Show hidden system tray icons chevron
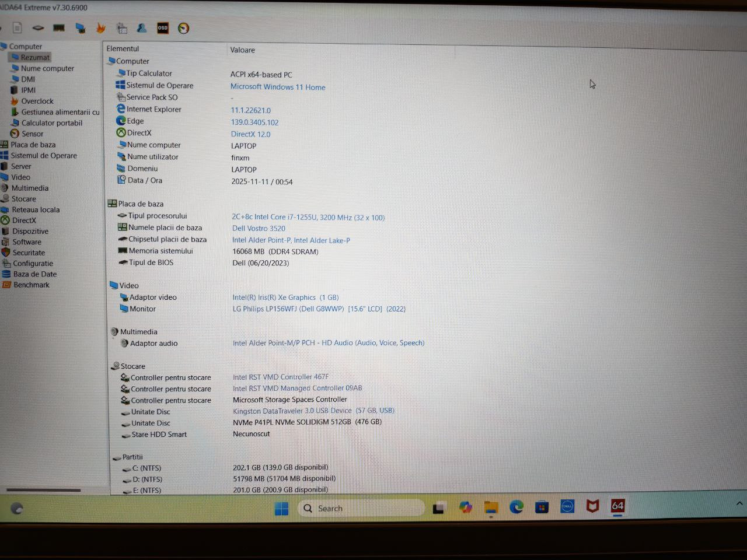The width and height of the screenshot is (747, 560). point(739,503)
